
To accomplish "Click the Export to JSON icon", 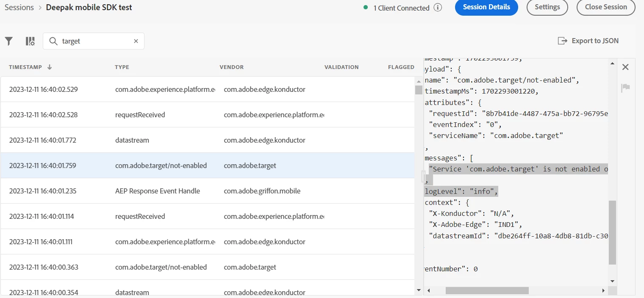I will (563, 41).
